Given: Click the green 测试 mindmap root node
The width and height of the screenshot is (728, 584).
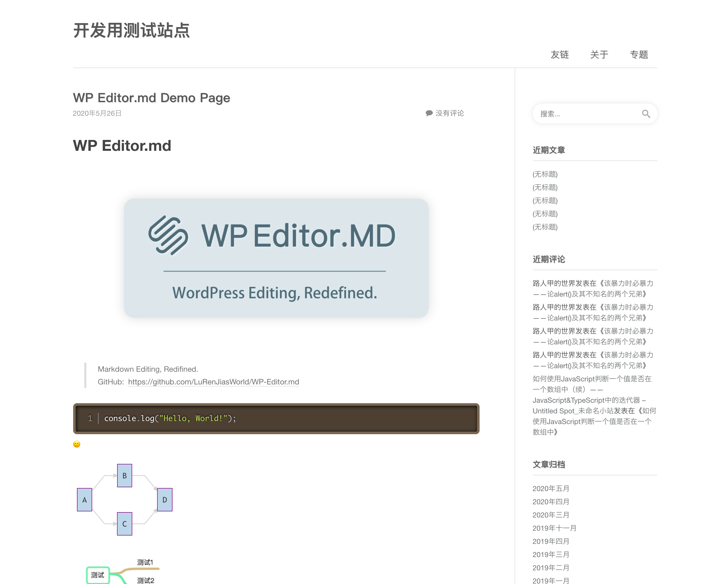Looking at the screenshot, I should coord(98,575).
